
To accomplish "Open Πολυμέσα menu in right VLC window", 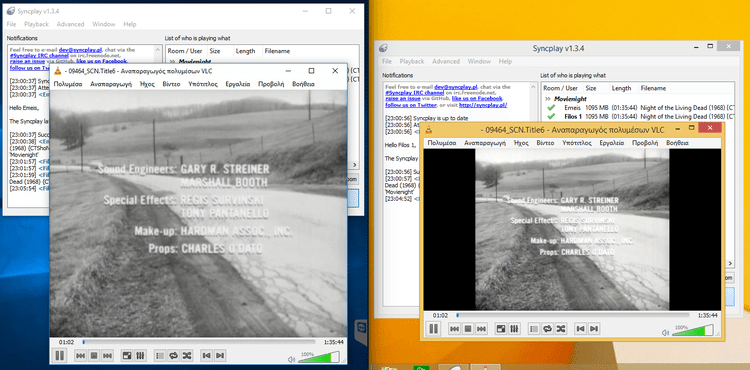I will coord(442,143).
